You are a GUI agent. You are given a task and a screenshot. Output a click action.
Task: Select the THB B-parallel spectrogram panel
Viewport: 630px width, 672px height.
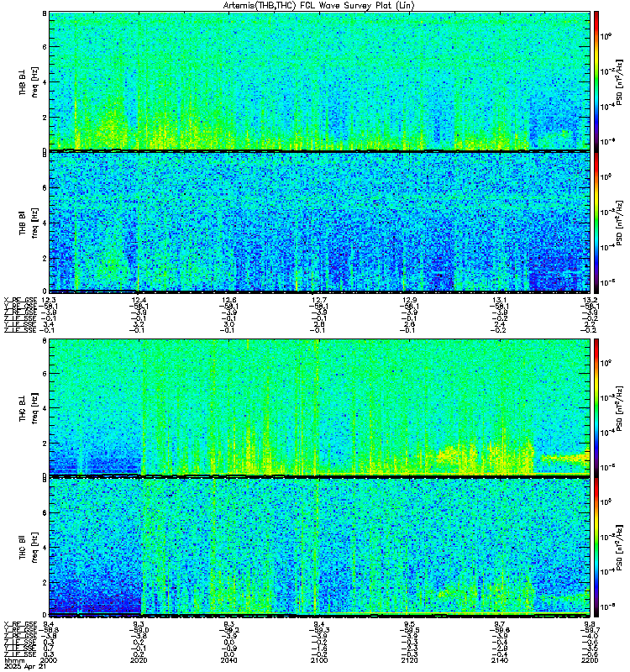point(319,222)
